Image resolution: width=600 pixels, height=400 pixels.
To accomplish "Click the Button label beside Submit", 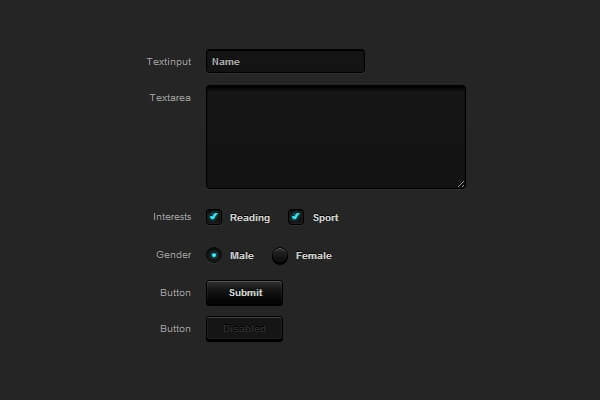I will tap(175, 293).
